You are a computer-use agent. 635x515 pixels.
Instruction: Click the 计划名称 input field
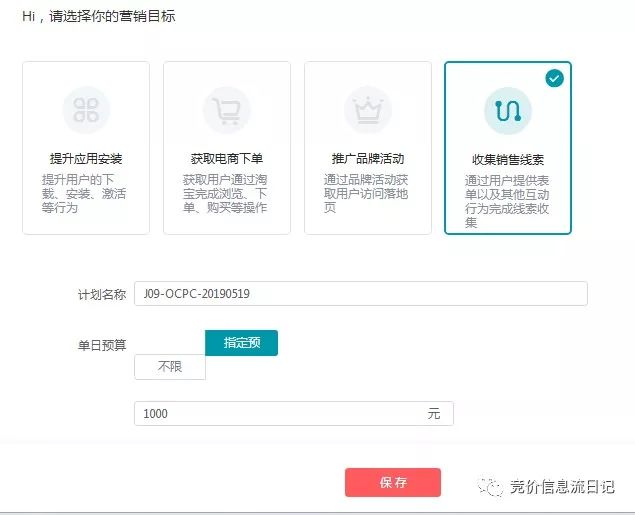tap(361, 294)
